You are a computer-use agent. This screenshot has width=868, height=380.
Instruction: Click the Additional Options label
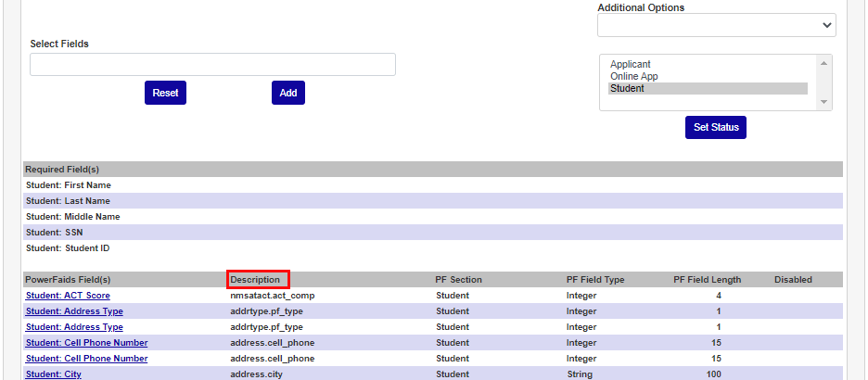pyautogui.click(x=641, y=7)
